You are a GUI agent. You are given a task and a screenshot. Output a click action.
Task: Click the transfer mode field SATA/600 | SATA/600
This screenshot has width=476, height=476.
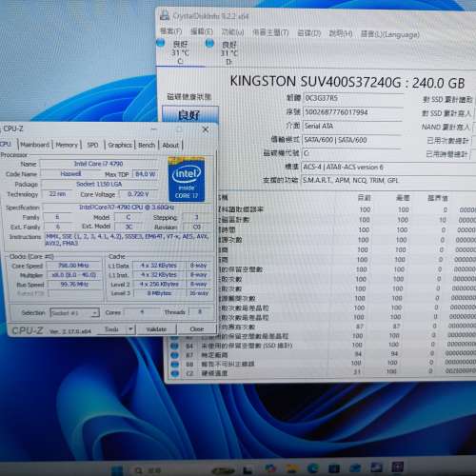[352, 140]
